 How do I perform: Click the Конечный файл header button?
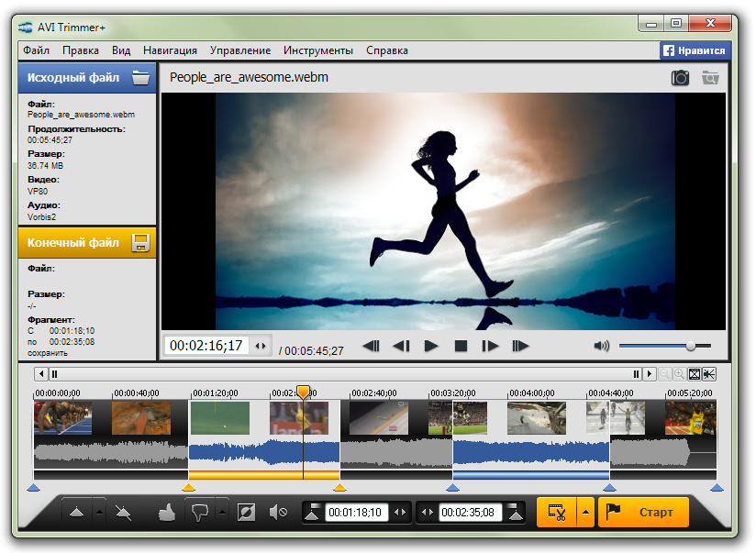click(87, 242)
